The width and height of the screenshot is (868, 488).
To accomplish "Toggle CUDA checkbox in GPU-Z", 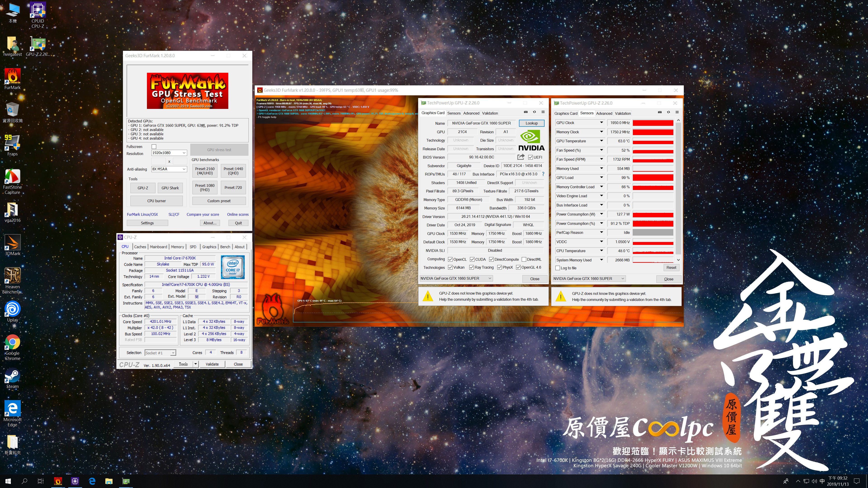I will point(472,259).
